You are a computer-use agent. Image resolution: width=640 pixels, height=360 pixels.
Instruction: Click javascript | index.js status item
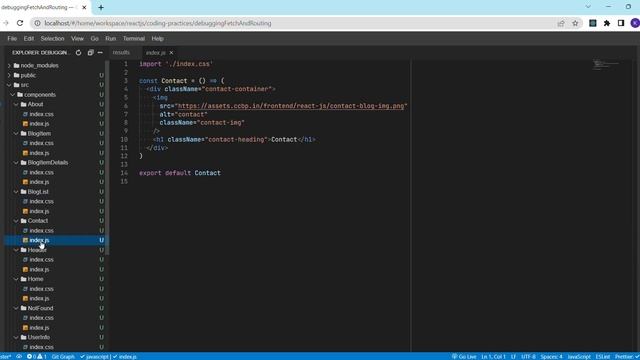pyautogui.click(x=108, y=357)
